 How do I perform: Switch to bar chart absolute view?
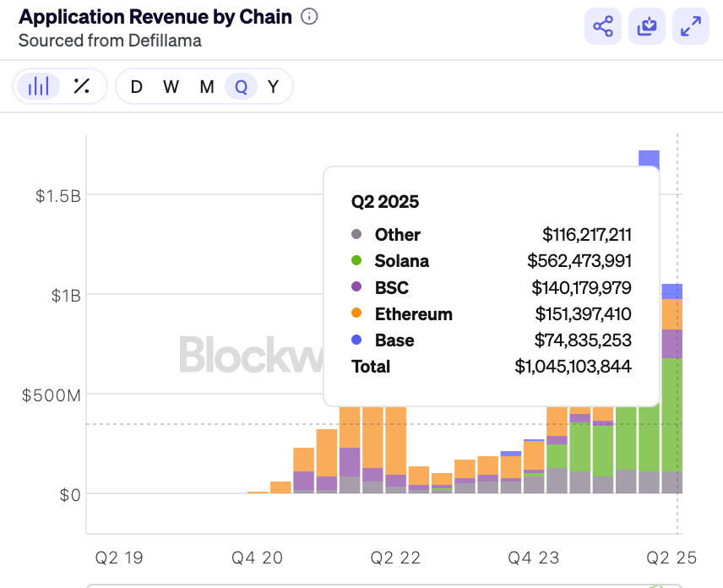38,86
